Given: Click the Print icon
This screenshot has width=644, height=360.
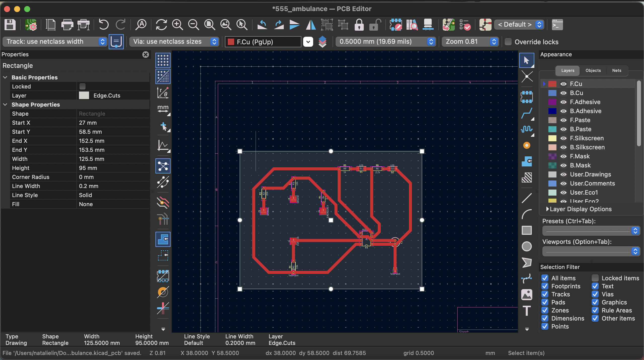Looking at the screenshot, I should (x=67, y=25).
